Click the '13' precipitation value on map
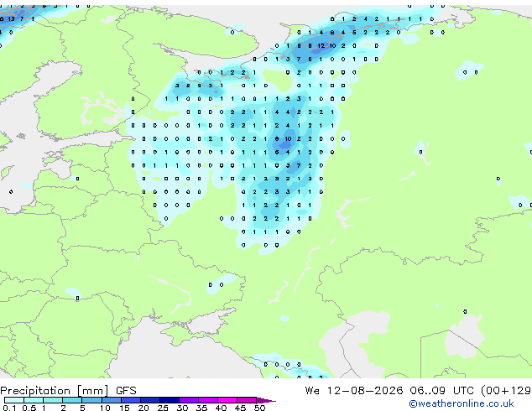Image resolution: width=532 pixels, height=411 pixels. pos(12,19)
